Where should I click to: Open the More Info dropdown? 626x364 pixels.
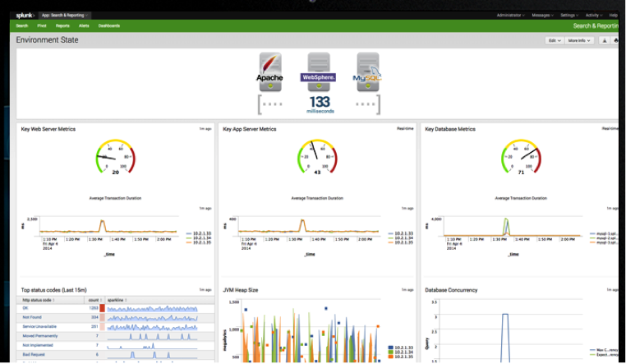(x=579, y=40)
